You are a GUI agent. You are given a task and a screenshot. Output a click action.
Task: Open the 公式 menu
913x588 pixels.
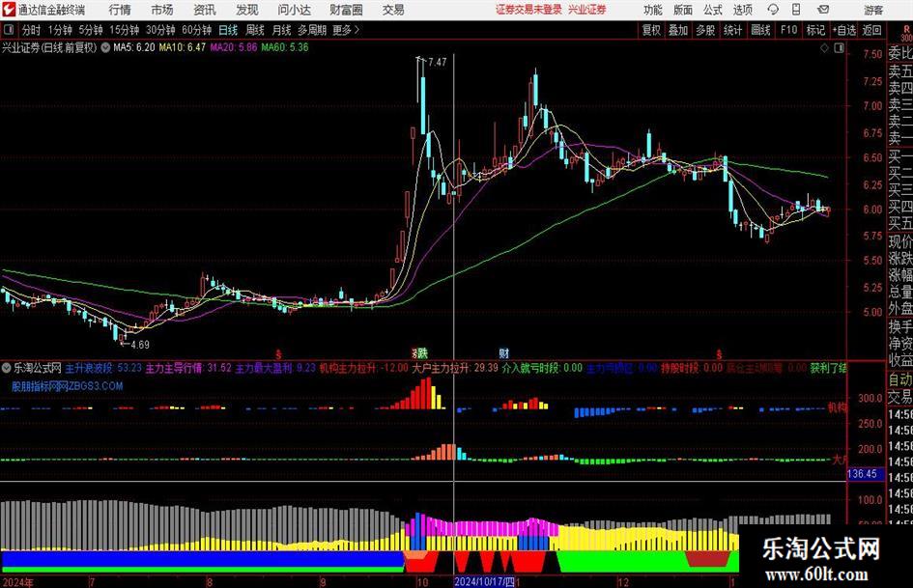click(x=713, y=10)
